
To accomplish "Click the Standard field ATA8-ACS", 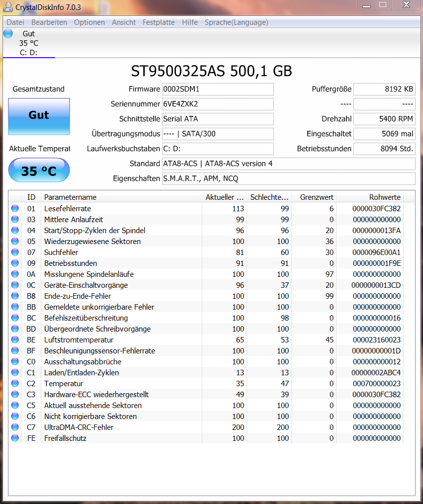I will (288, 164).
